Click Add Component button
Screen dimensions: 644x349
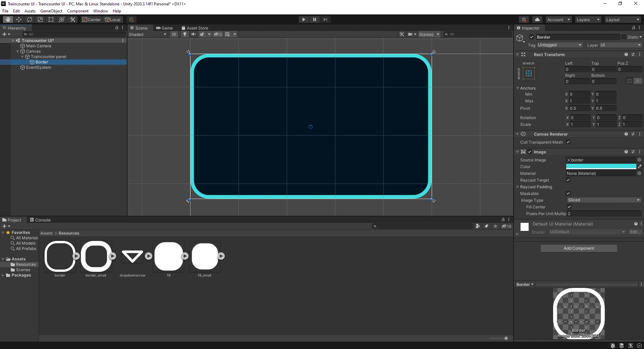coord(579,248)
